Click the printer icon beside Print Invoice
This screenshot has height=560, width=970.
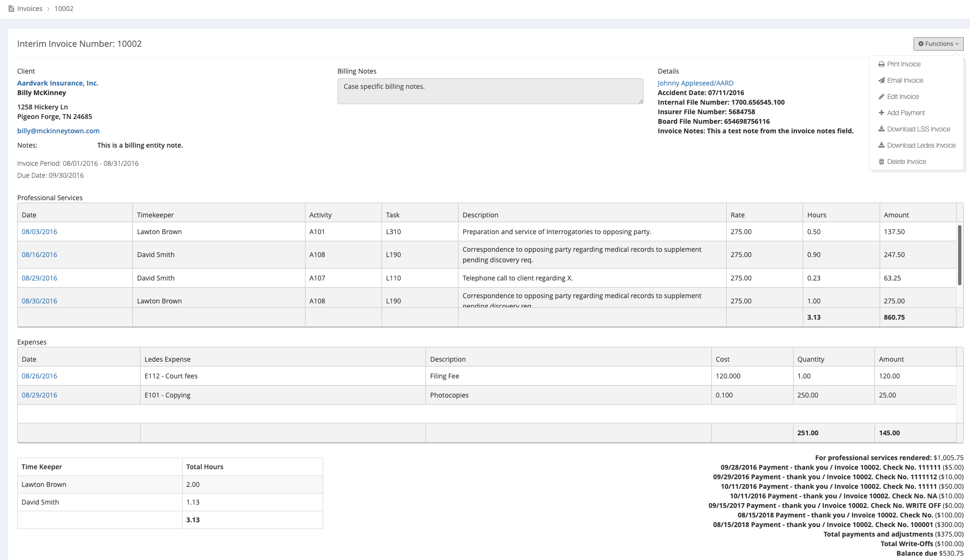point(881,64)
